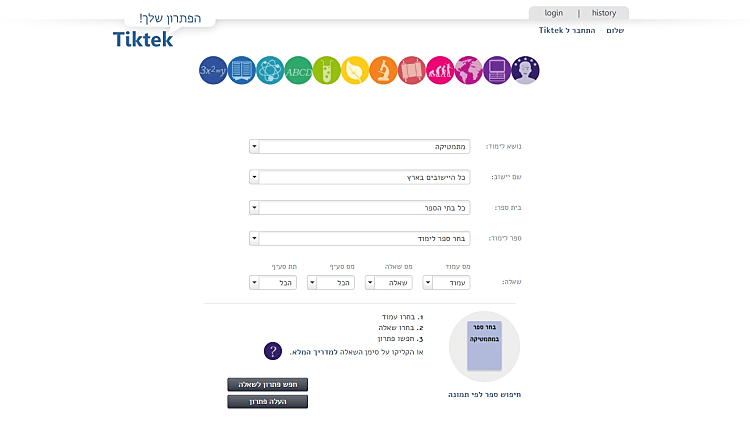The width and height of the screenshot is (750, 422).
Task: Click the שלום greeting text
Action: 615,30
